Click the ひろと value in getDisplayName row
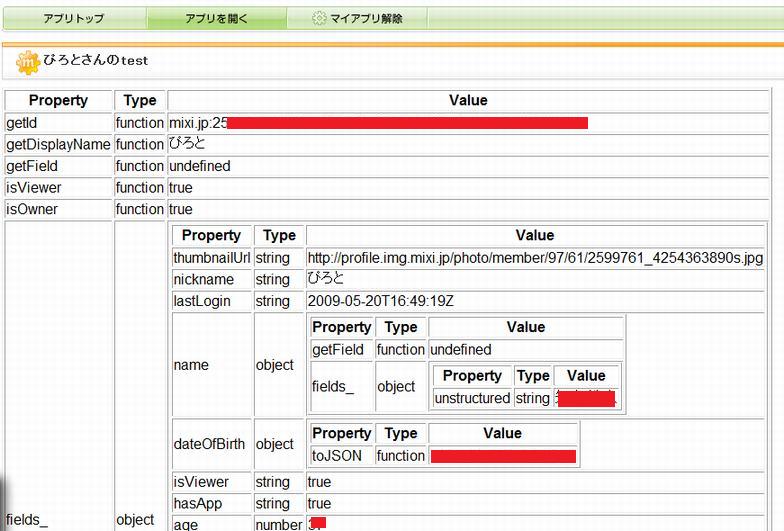This screenshot has width=784, height=531. [x=187, y=144]
